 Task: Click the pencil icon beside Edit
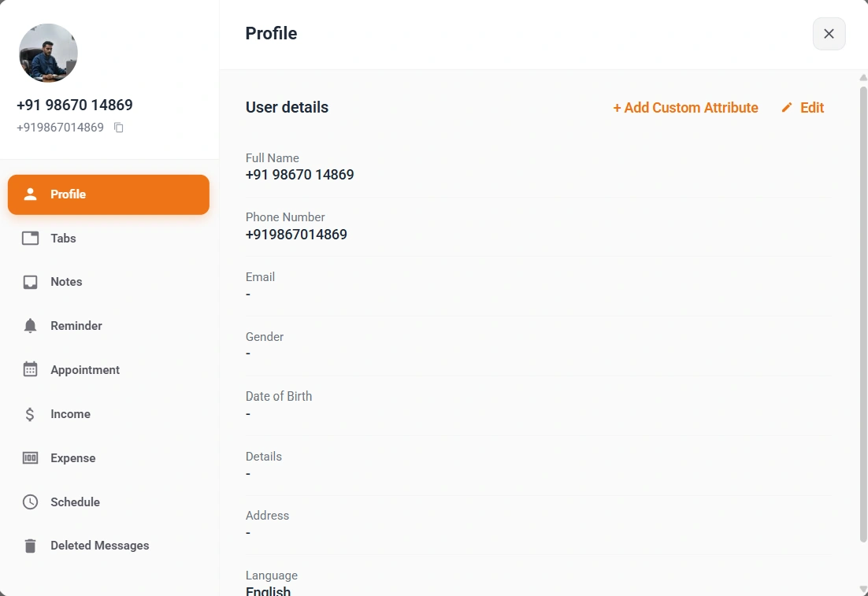tap(787, 107)
